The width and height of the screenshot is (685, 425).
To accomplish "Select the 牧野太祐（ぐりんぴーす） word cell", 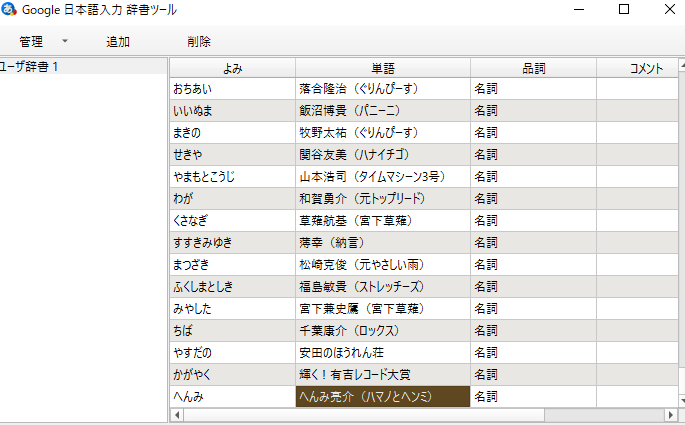I will pyautogui.click(x=383, y=133).
